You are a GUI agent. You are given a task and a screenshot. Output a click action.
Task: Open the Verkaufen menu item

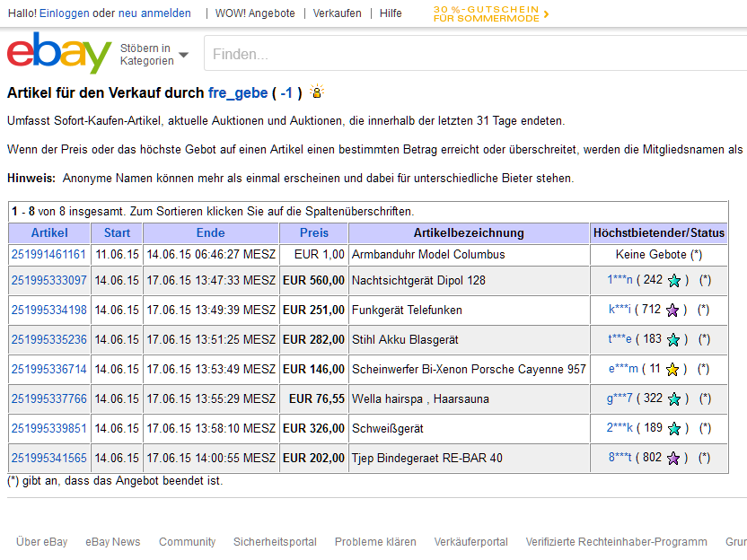click(x=338, y=13)
